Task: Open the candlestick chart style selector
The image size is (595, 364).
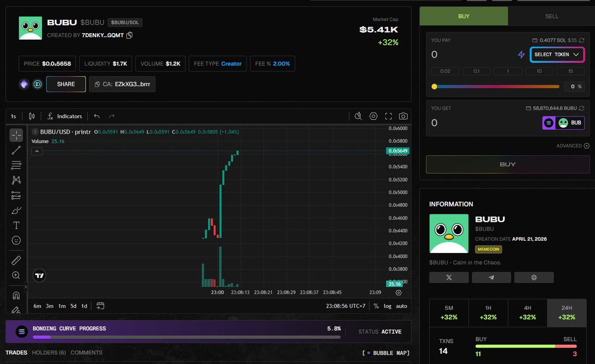Action: click(32, 116)
